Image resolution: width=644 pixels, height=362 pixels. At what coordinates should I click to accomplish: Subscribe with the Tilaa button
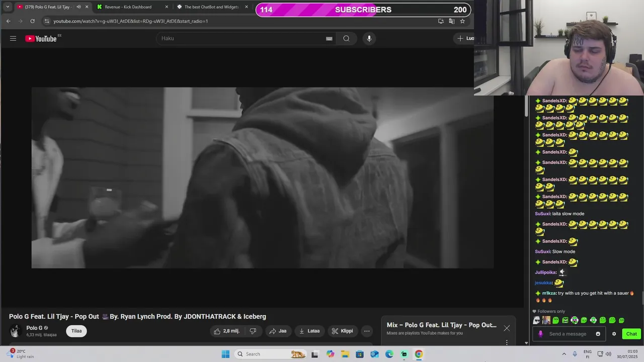76,331
